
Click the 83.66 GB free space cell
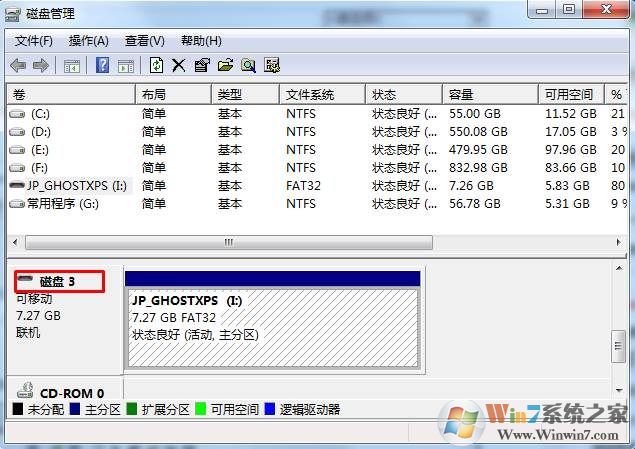571,168
